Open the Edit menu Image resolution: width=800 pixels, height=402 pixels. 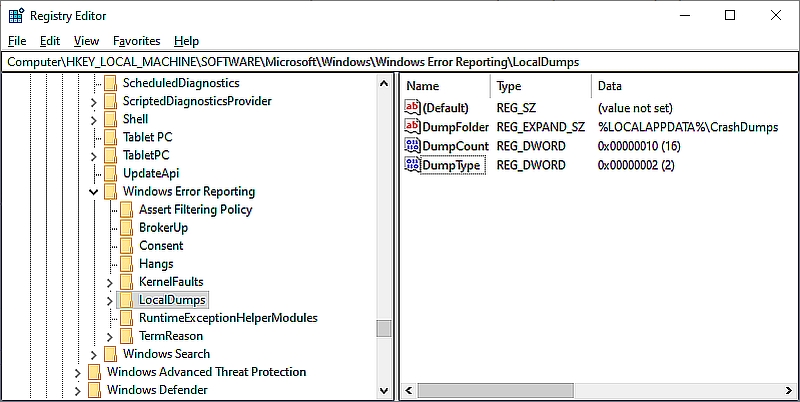50,41
